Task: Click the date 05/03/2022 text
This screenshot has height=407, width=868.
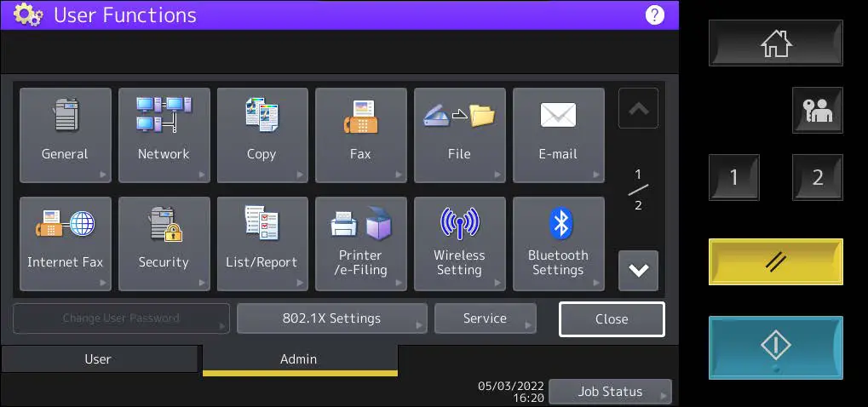Action: coord(511,386)
